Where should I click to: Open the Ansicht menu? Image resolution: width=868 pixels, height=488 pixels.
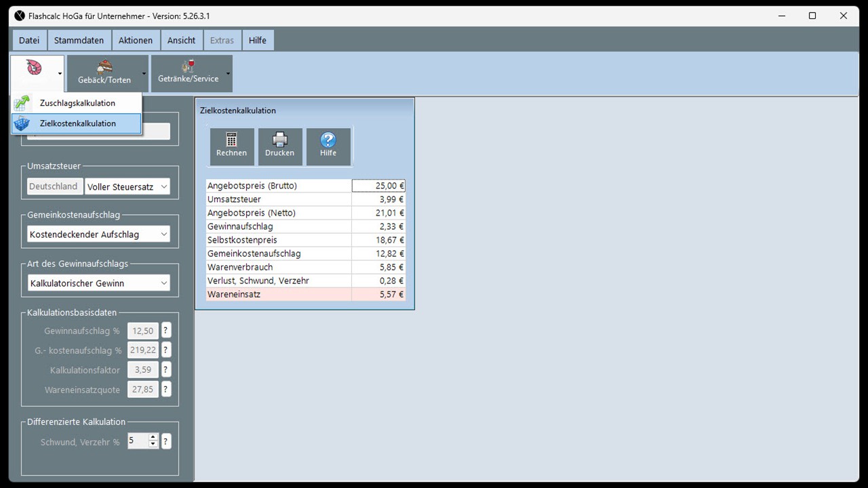[182, 40]
